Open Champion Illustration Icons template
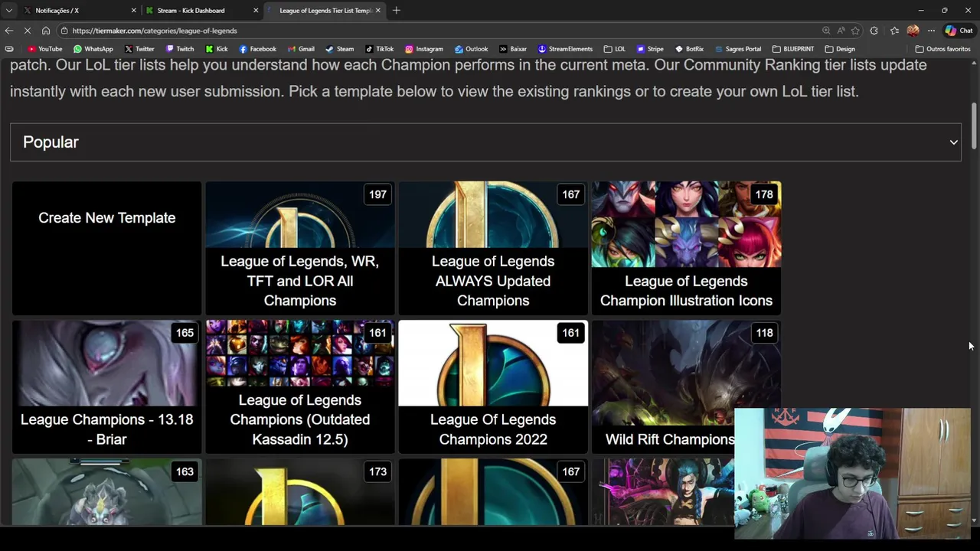 (x=686, y=248)
